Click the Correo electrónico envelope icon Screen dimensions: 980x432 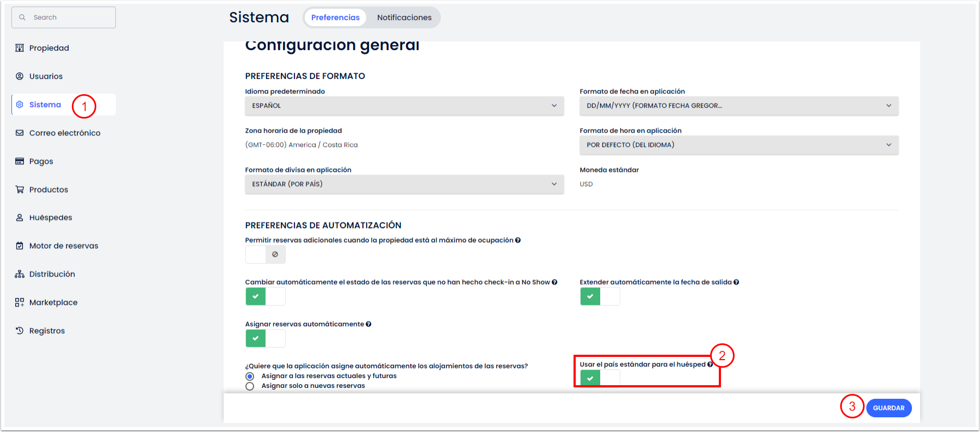click(20, 133)
